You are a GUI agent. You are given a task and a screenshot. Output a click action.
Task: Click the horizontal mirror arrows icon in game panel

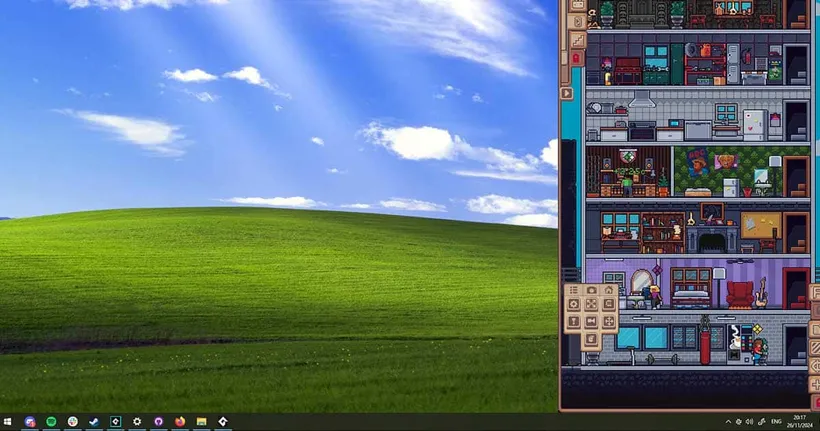(591, 321)
